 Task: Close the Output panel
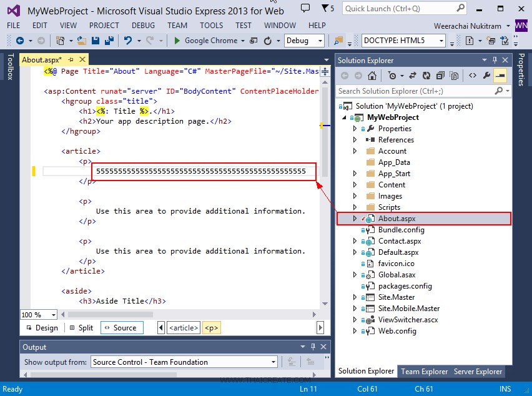(x=323, y=347)
